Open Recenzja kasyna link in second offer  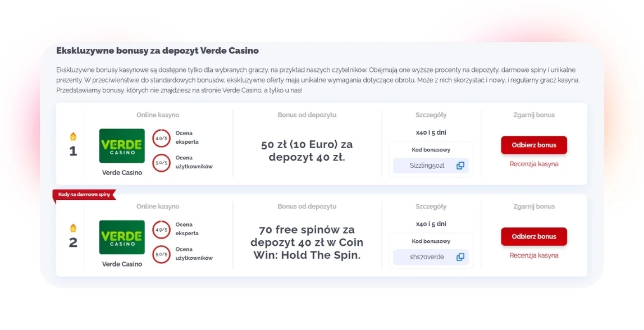534,255
